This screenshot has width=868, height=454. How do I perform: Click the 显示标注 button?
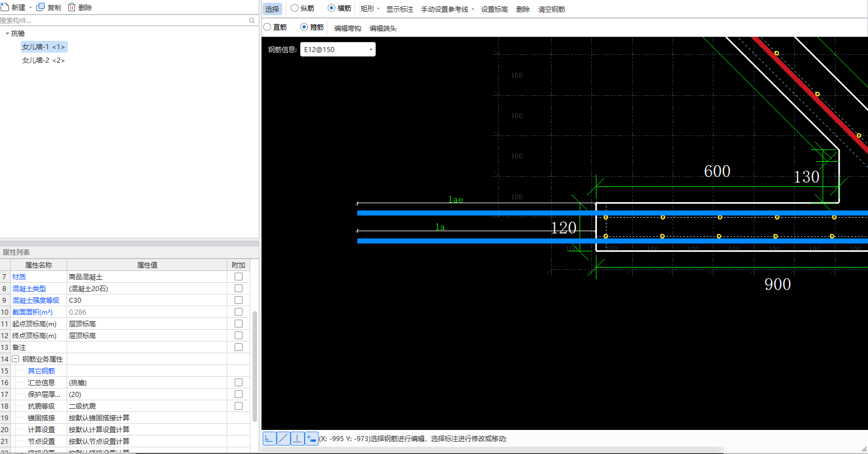pyautogui.click(x=400, y=9)
